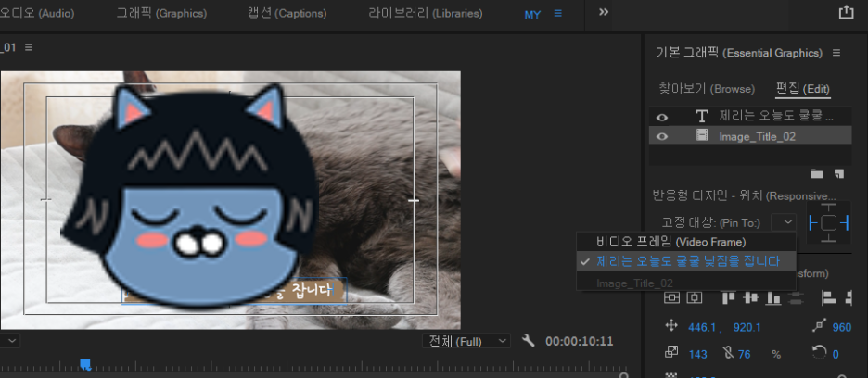Click the Align Bottom icon
The width and height of the screenshot is (868, 378).
pos(772,297)
